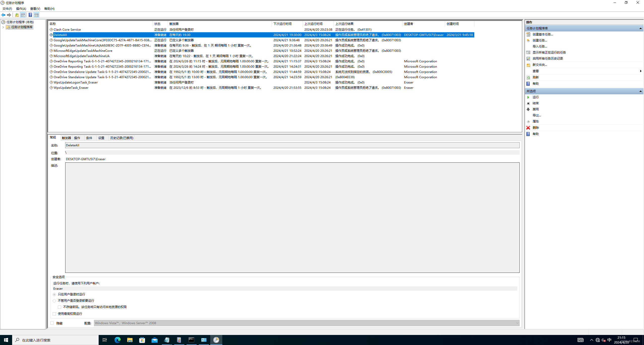Click 导入任务... in actions pane
This screenshot has width=644, height=345.
point(540,47)
